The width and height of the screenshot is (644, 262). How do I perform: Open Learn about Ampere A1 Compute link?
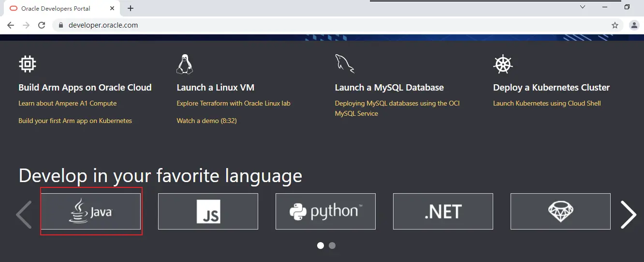coord(68,103)
